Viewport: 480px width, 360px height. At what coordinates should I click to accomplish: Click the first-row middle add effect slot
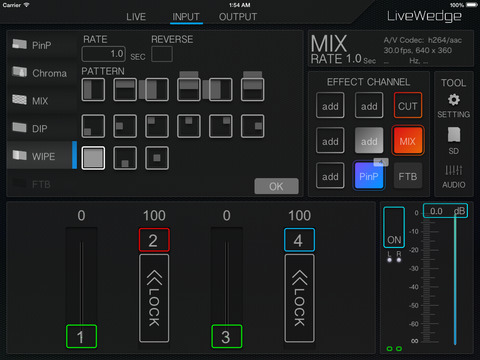[369, 106]
